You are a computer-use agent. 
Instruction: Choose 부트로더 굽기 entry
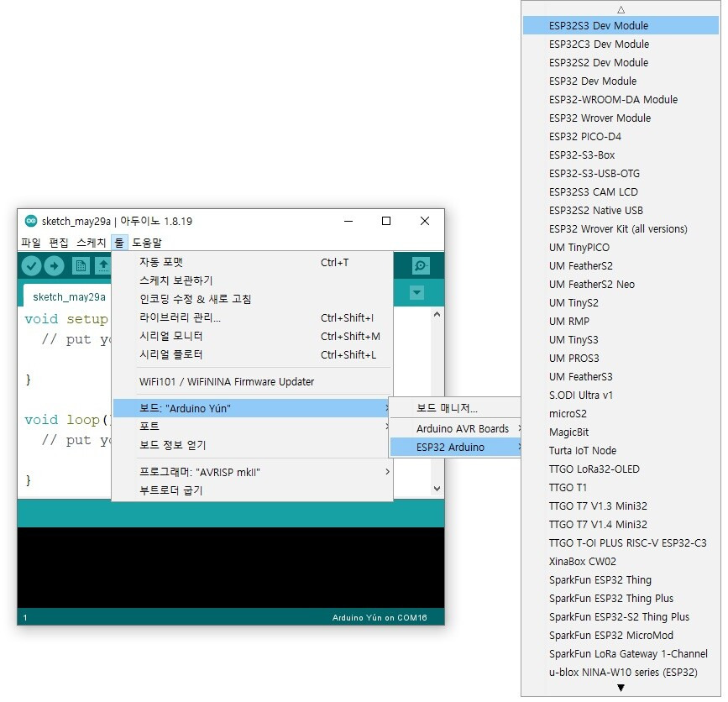coord(251,490)
